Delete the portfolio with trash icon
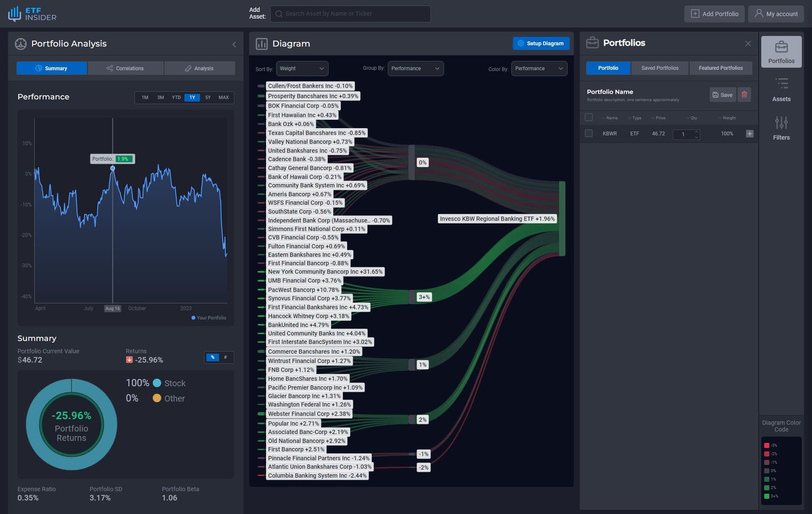The image size is (812, 514). (x=744, y=95)
